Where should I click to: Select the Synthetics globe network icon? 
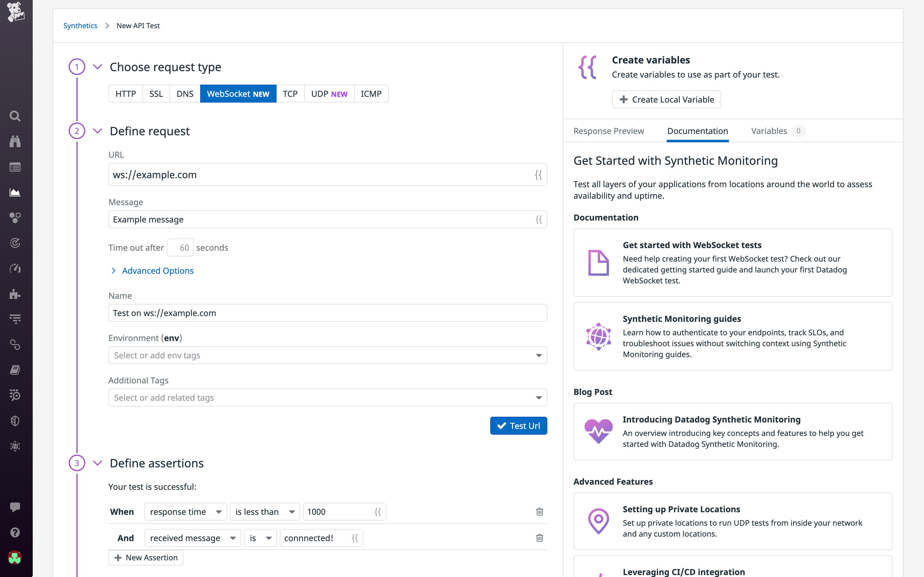[15, 446]
